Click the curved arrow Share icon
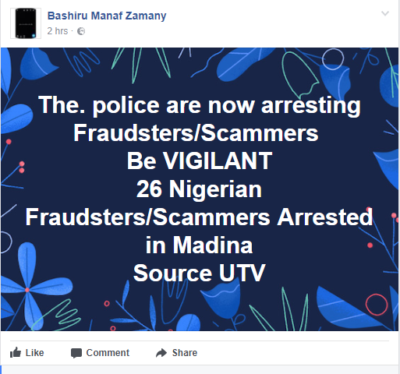 (x=161, y=353)
